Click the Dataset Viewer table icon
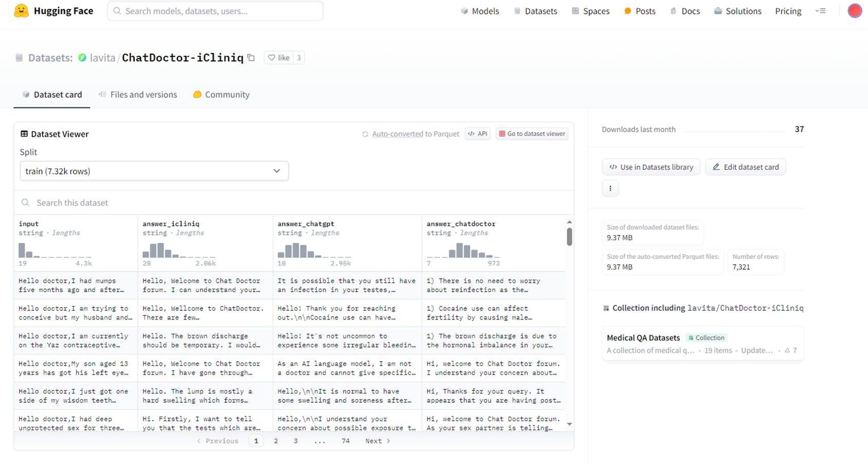This screenshot has width=868, height=464. tap(24, 134)
